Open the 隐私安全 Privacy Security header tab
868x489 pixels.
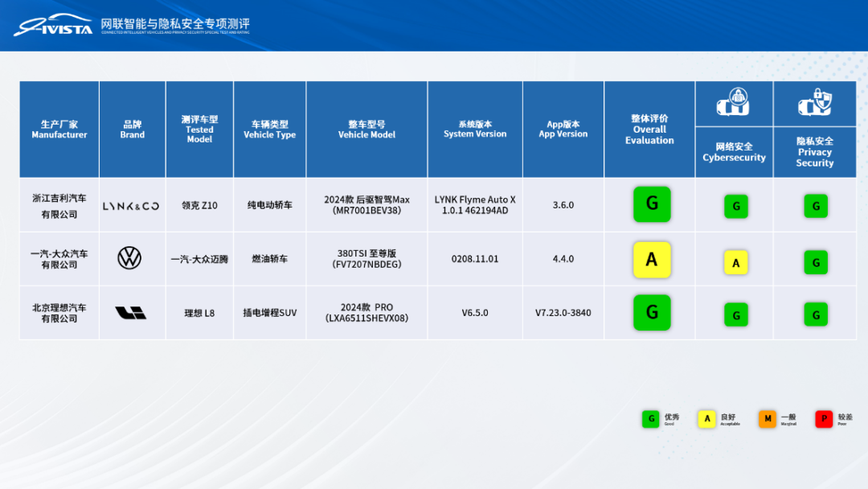pos(815,153)
